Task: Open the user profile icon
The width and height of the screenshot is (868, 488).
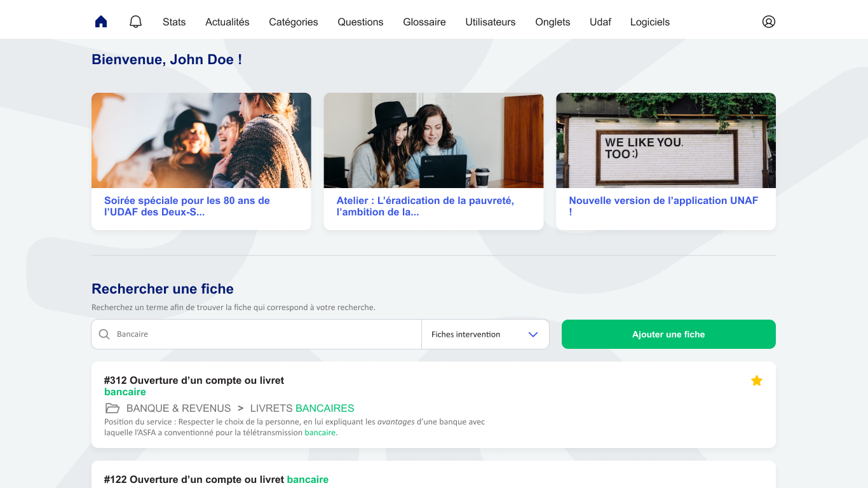Action: pyautogui.click(x=768, y=22)
